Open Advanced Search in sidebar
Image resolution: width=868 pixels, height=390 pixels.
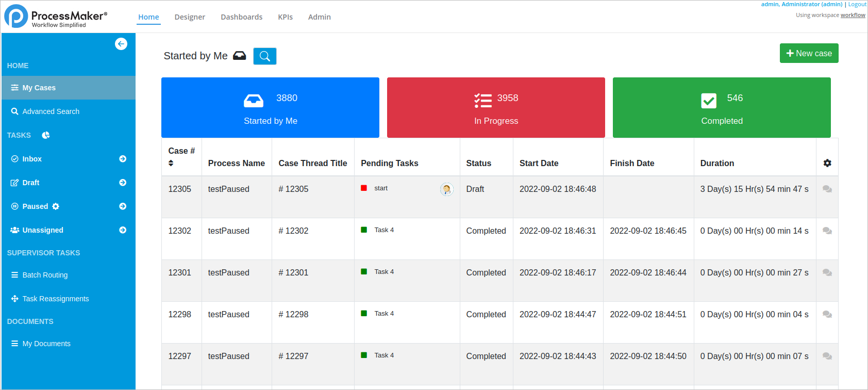[x=51, y=111]
